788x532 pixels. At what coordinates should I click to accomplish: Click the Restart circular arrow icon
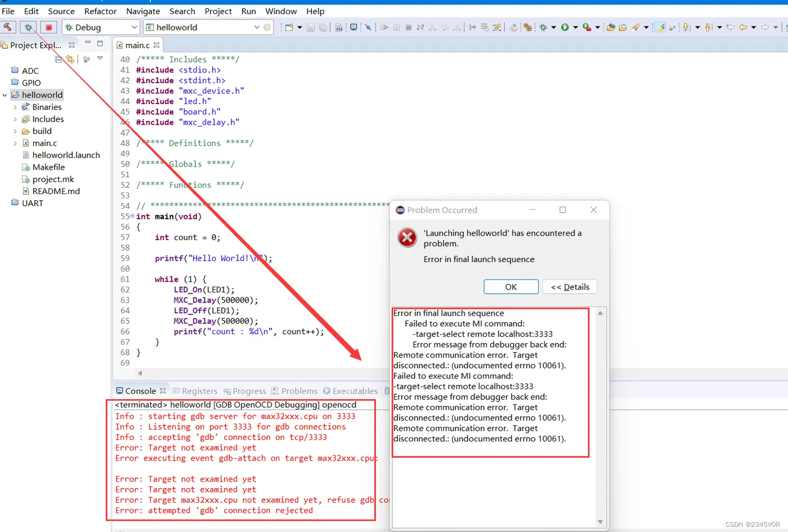click(513, 27)
